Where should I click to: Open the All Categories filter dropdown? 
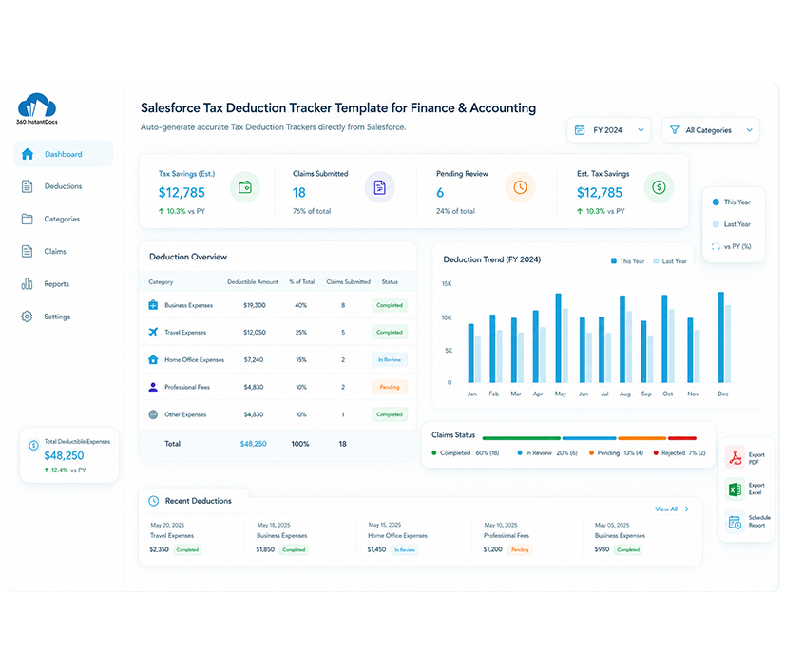coord(711,130)
